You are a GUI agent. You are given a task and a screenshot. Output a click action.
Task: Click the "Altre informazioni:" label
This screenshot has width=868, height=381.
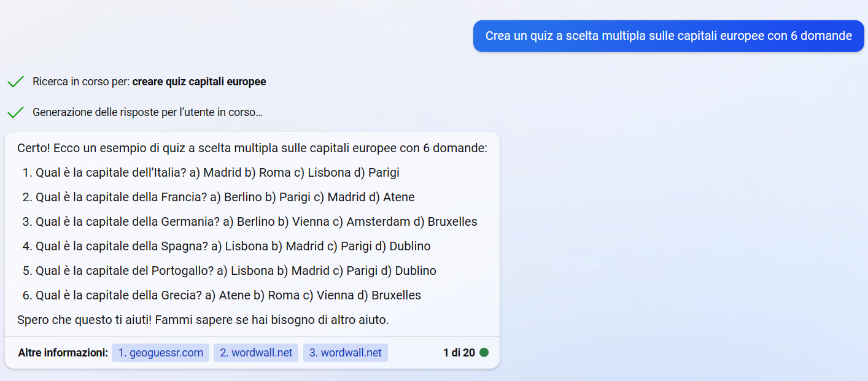click(x=63, y=353)
